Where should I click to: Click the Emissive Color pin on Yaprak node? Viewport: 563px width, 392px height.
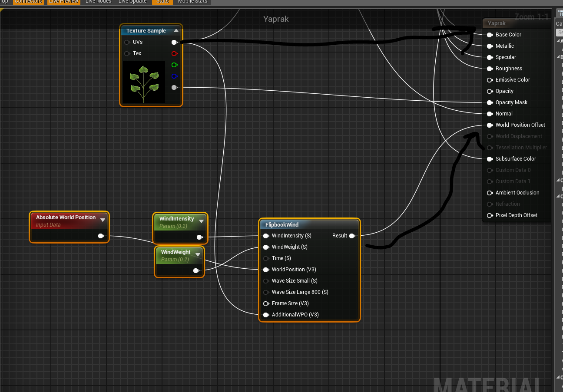pyautogui.click(x=490, y=80)
